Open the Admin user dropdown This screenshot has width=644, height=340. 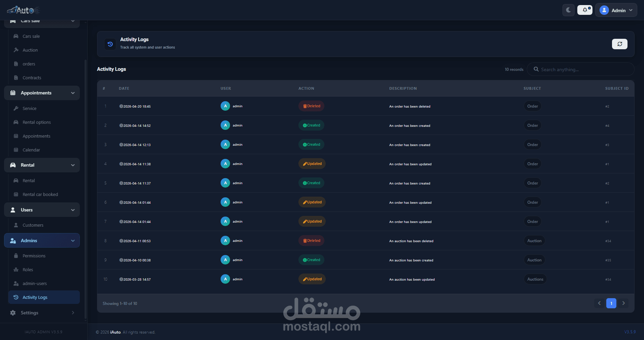(x=616, y=10)
